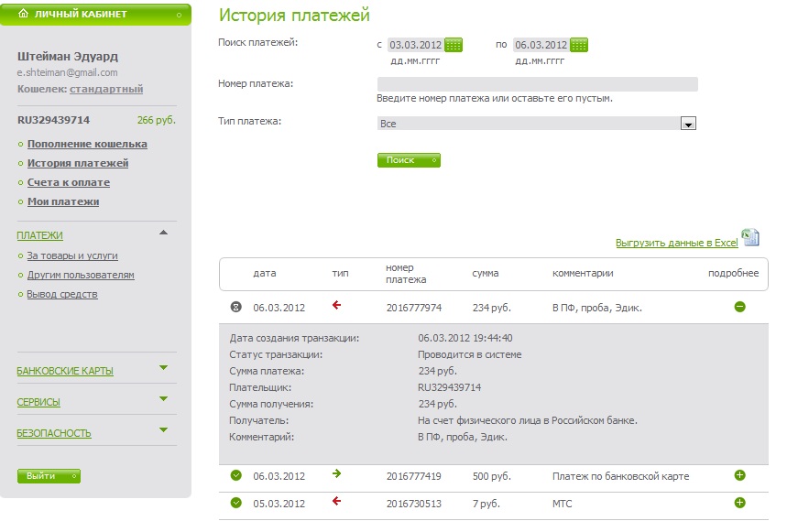Screen dimensions: 787x532
Task: Click the home icon in Личный кабинет header
Action: click(x=24, y=15)
